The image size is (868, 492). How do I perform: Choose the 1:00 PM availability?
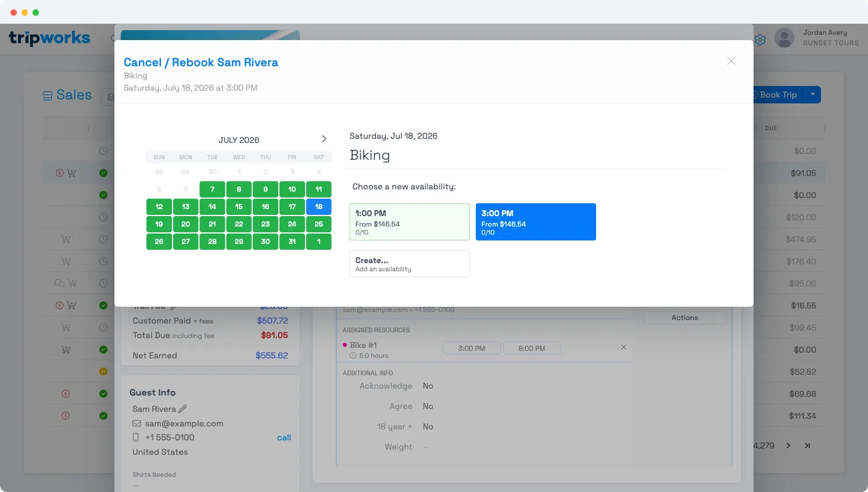(410, 222)
